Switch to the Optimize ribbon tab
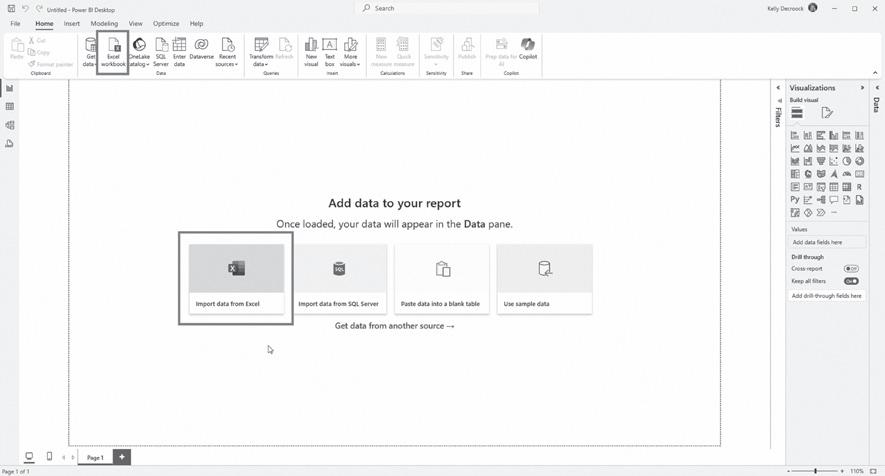The width and height of the screenshot is (885, 476). [166, 24]
